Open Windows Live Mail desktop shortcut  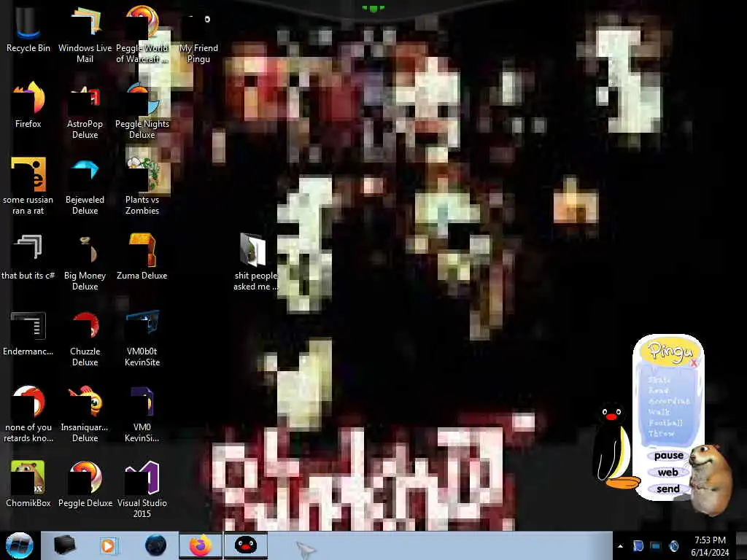click(85, 35)
